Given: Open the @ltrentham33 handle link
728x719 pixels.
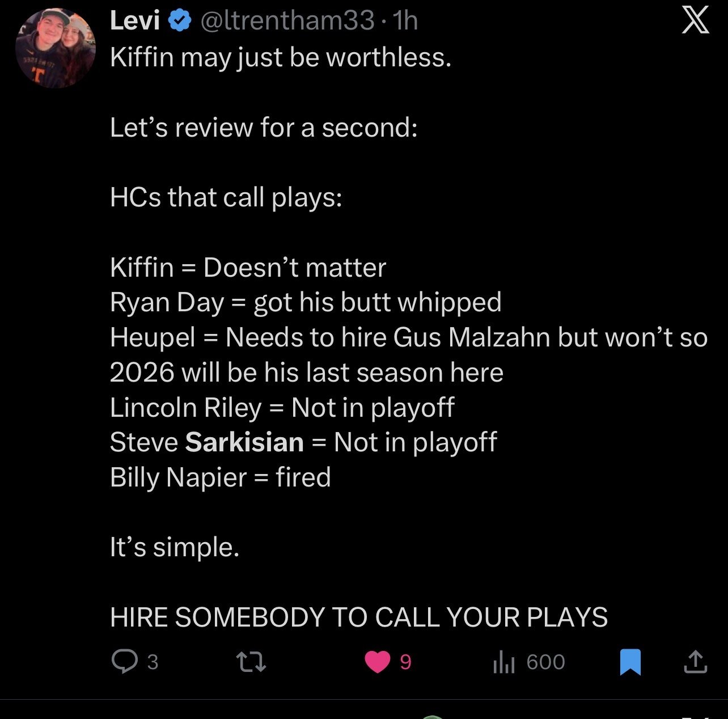Looking at the screenshot, I should point(287,21).
